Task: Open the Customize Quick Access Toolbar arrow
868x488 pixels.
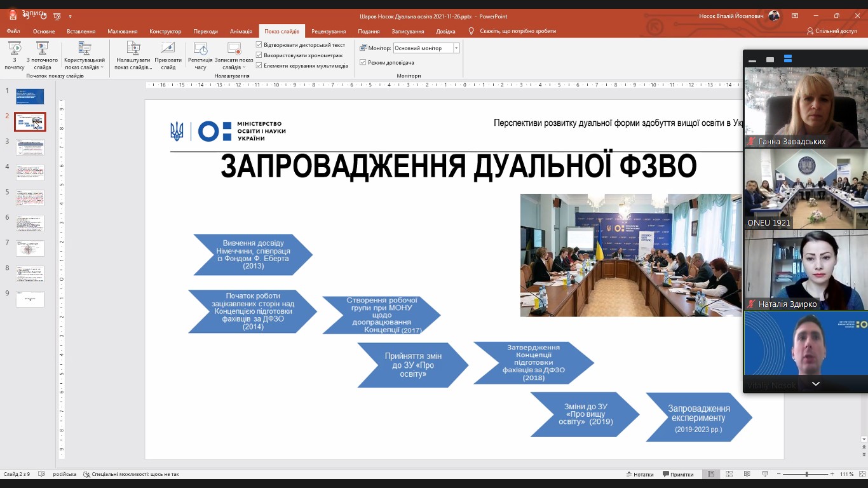Action: 70,17
